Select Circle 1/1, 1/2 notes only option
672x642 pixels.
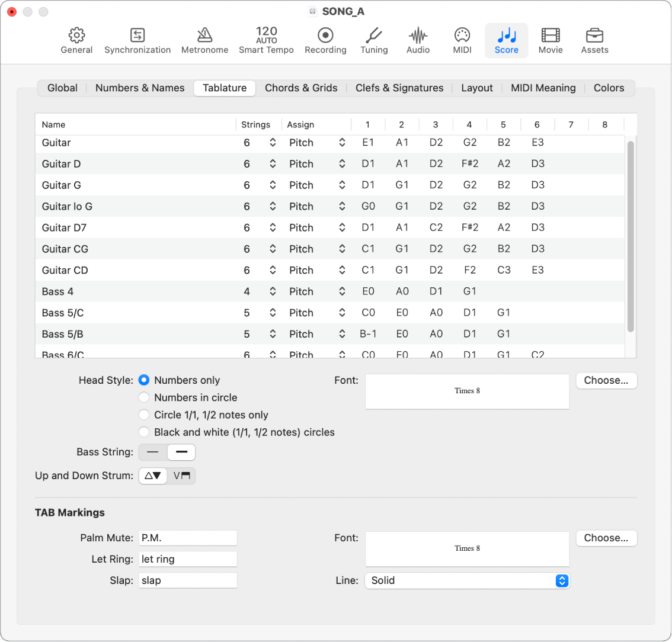[x=144, y=415]
